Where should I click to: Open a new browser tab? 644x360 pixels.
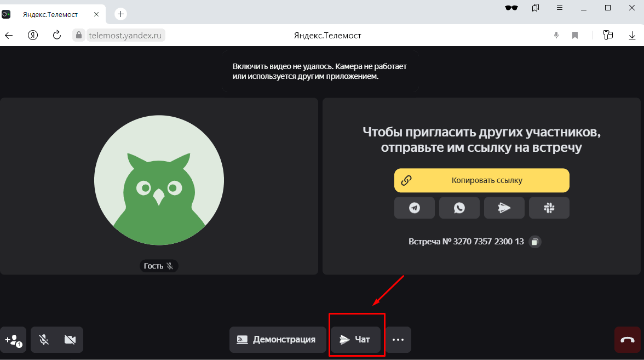click(x=120, y=14)
